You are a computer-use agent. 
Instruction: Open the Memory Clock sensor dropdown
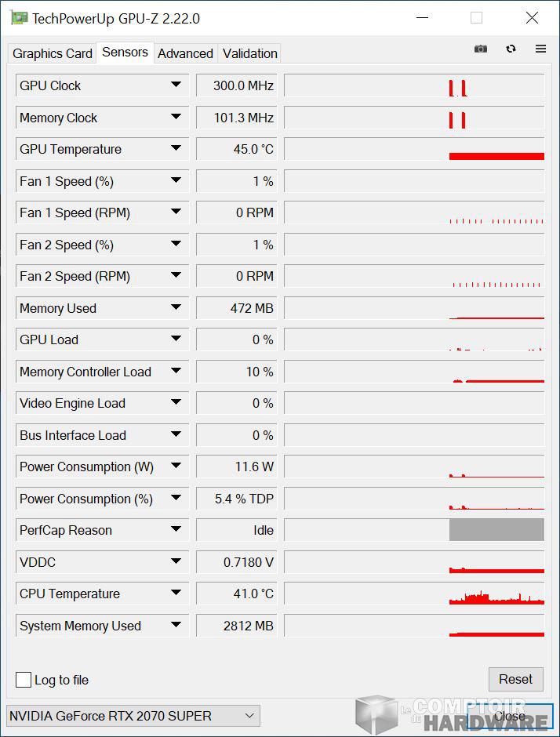pyautogui.click(x=178, y=118)
